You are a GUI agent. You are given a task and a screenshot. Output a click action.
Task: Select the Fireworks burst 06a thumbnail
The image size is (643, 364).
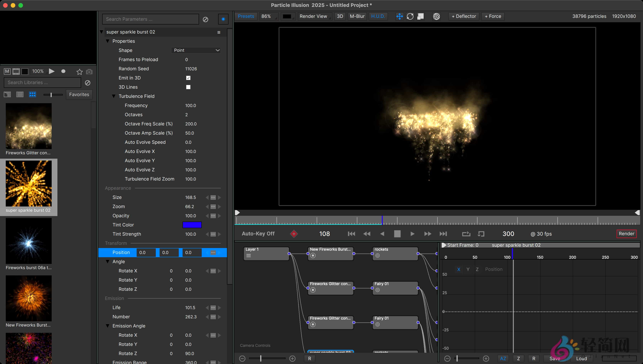(29, 241)
